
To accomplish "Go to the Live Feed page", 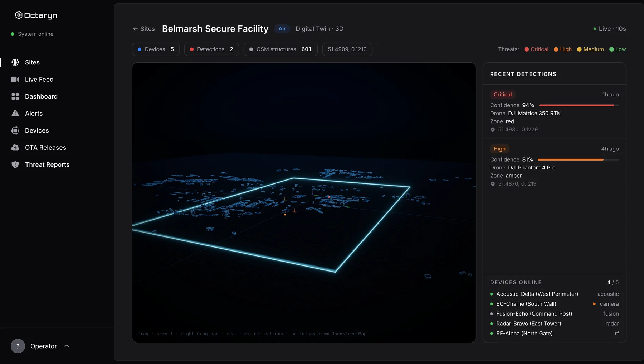I will coord(39,79).
